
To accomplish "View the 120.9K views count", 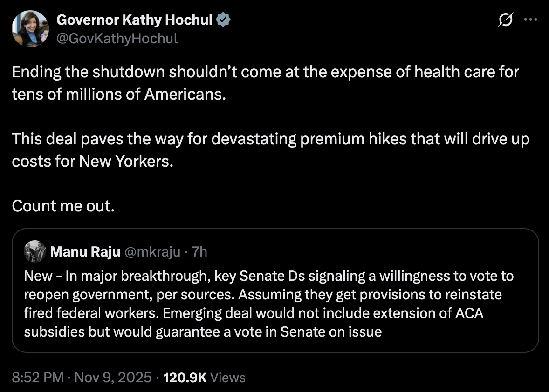I will [x=185, y=377].
